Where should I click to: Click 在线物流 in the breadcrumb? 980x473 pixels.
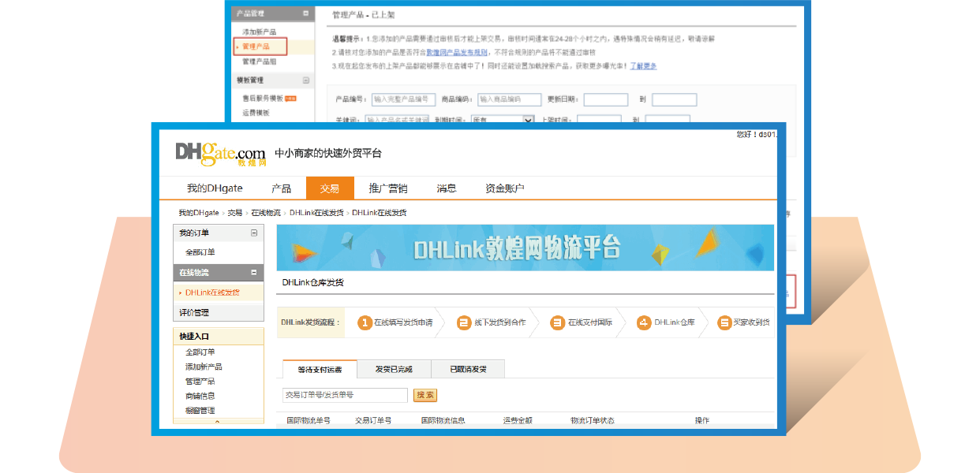pos(267,213)
